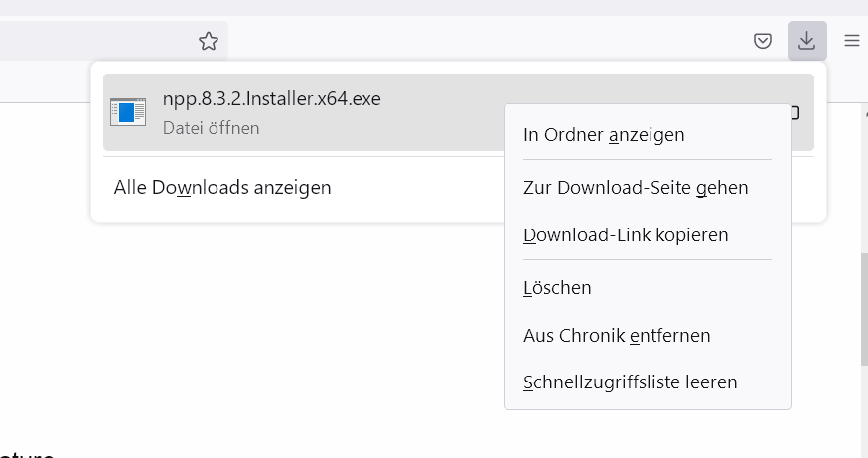868x458 pixels.
Task: Pick "Download-Link kopieren" in context menu
Action: pos(626,235)
